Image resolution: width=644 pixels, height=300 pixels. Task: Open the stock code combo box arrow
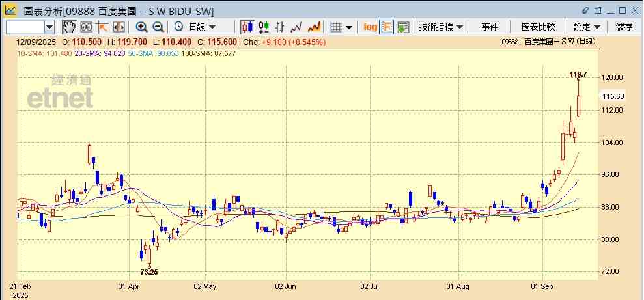coord(49,27)
